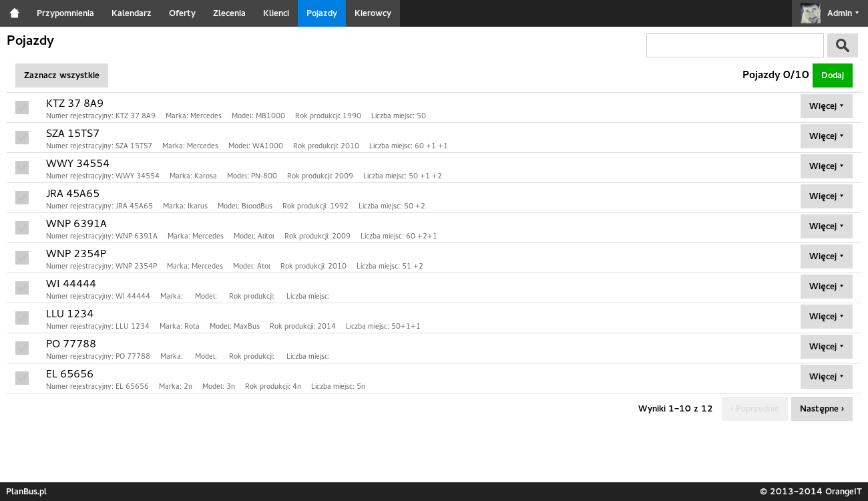The width and height of the screenshot is (868, 501).
Task: Click 'Model: MB1000' detail text
Action: (258, 116)
